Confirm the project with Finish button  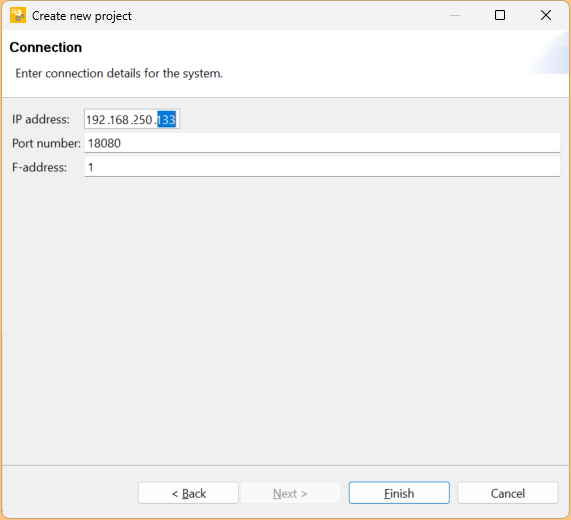click(x=399, y=493)
